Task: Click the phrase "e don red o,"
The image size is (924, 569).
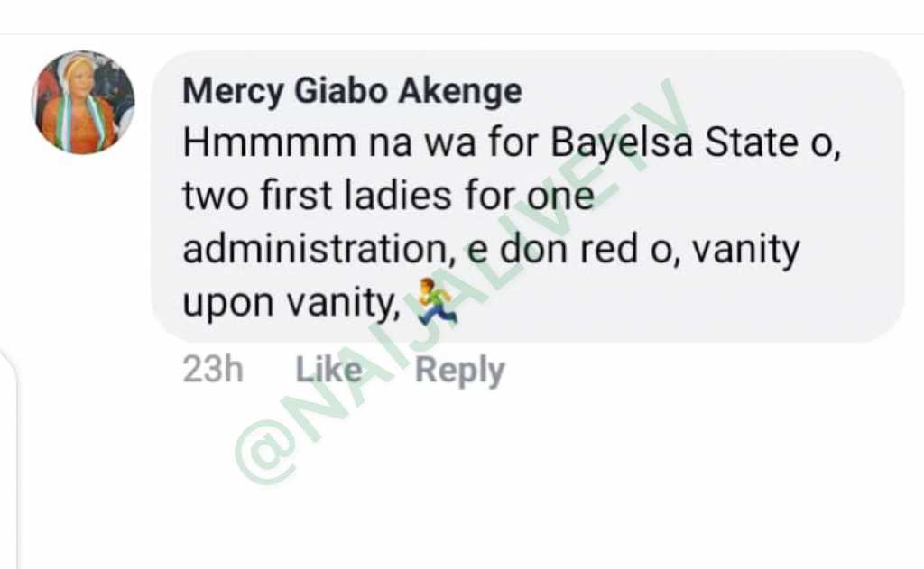Action: click(569, 249)
